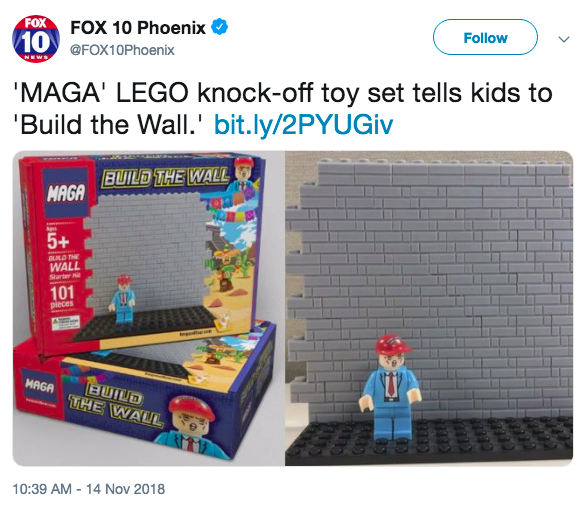Open the FOX 10 News profile avatar
This screenshot has width=588, height=506.
36,39
